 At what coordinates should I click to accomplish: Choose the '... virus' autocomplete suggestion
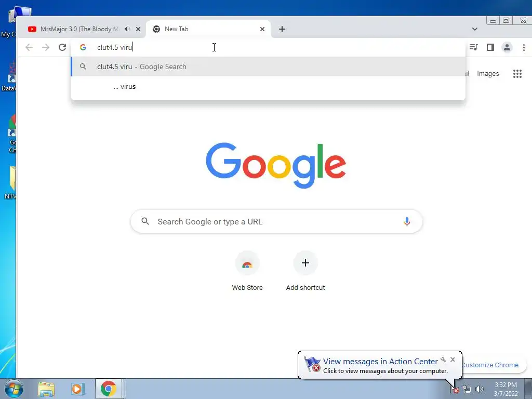tap(268, 87)
